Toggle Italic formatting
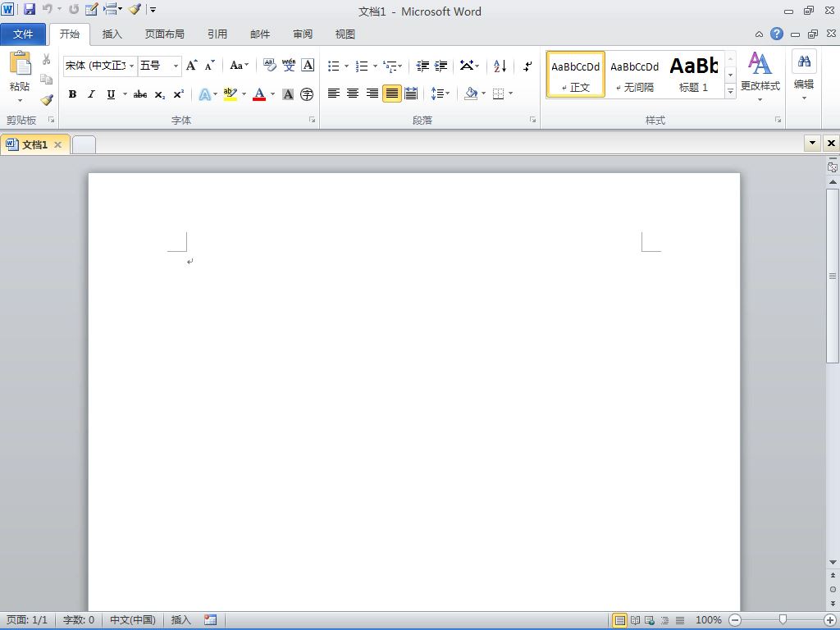Viewport: 840px width, 630px height. (92, 94)
